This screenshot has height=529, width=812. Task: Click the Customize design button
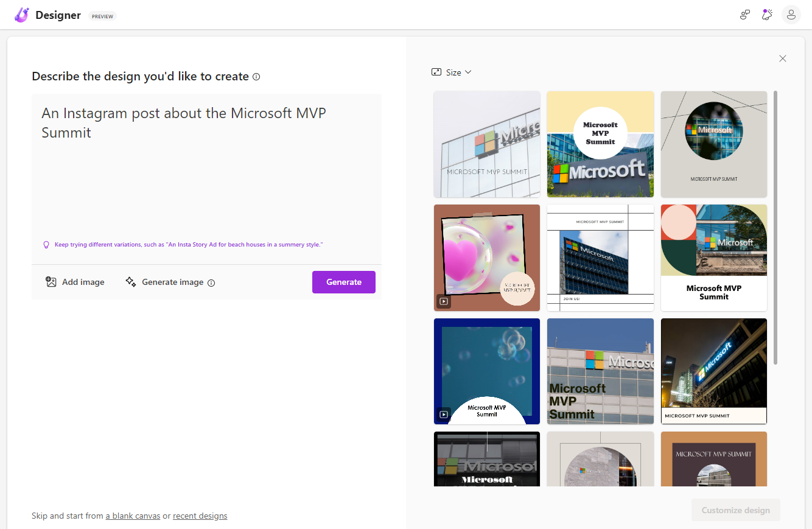point(735,510)
